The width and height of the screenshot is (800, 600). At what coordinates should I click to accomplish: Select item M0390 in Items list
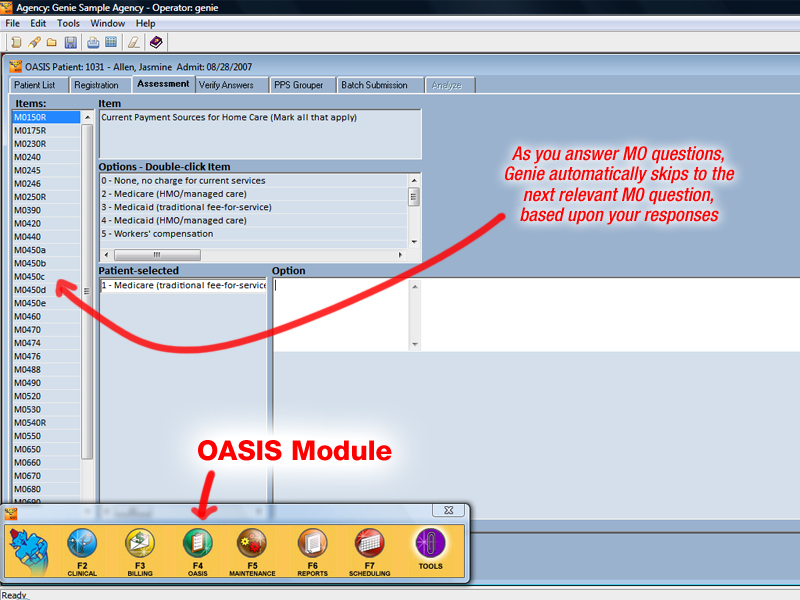(46, 210)
